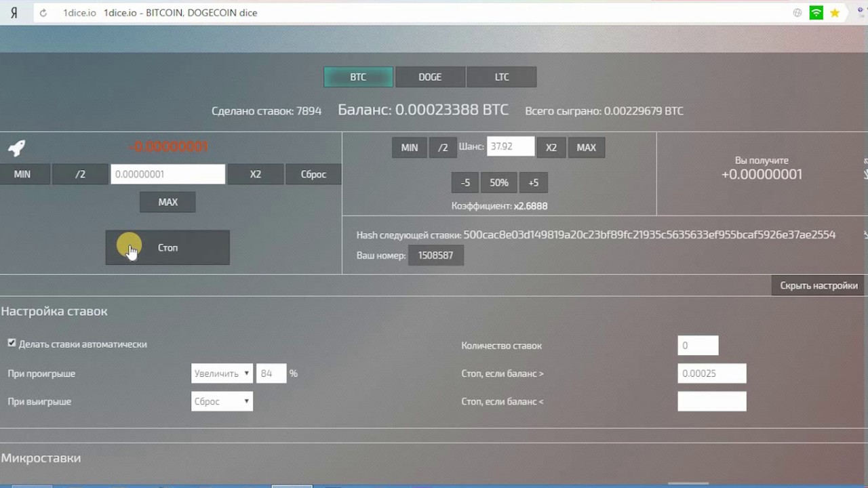The height and width of the screenshot is (488, 868).
Task: Halve the bet amount with /2
Action: pos(80,174)
